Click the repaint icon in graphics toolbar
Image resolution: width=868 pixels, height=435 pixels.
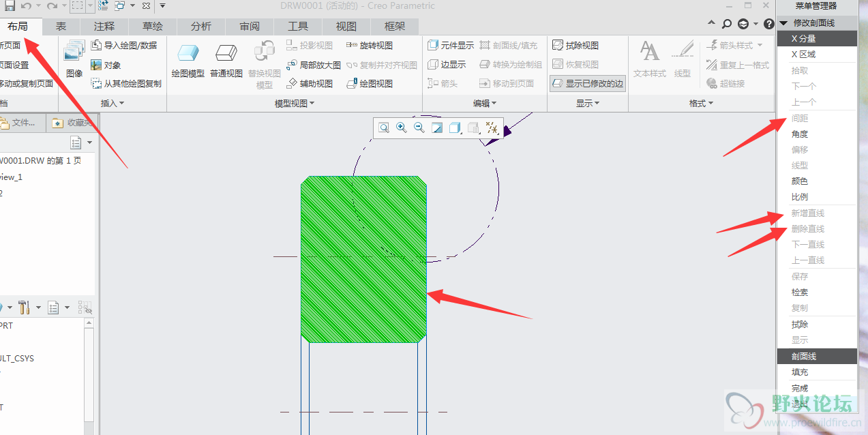pos(437,127)
